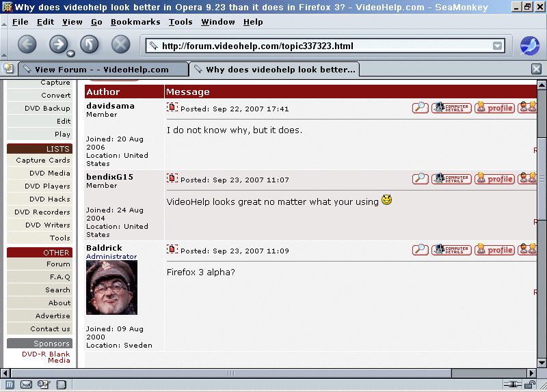The width and height of the screenshot is (547, 392).
Task: Select the Why does videohelp look better tab
Action: point(274,70)
